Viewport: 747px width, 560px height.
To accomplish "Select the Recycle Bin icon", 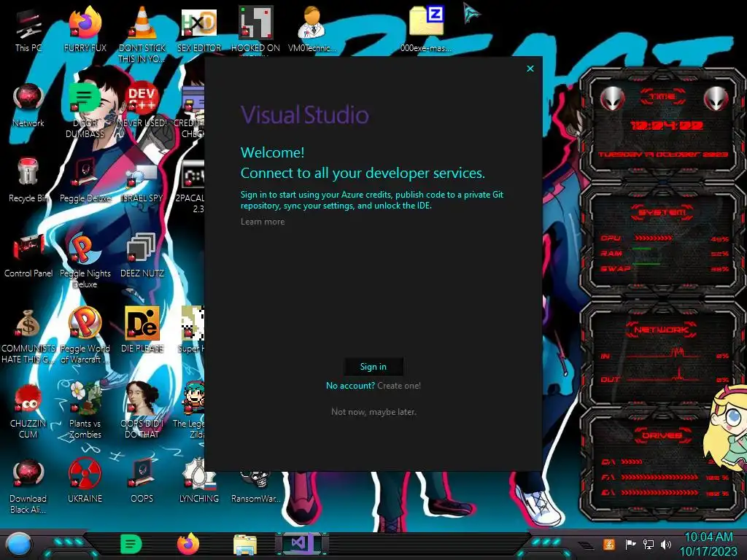I will 28,180.
